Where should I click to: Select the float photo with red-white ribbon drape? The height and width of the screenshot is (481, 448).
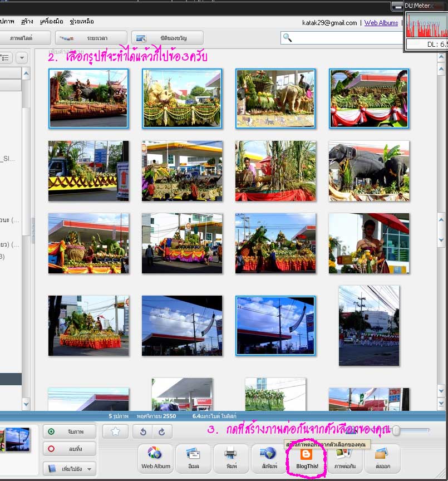[x=369, y=99]
